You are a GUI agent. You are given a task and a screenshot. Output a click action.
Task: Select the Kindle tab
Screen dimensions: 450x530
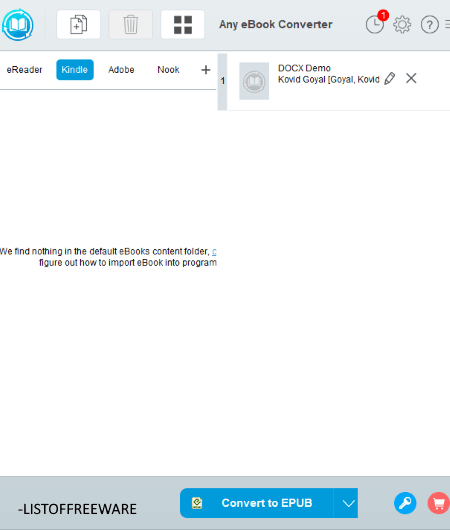coord(75,70)
